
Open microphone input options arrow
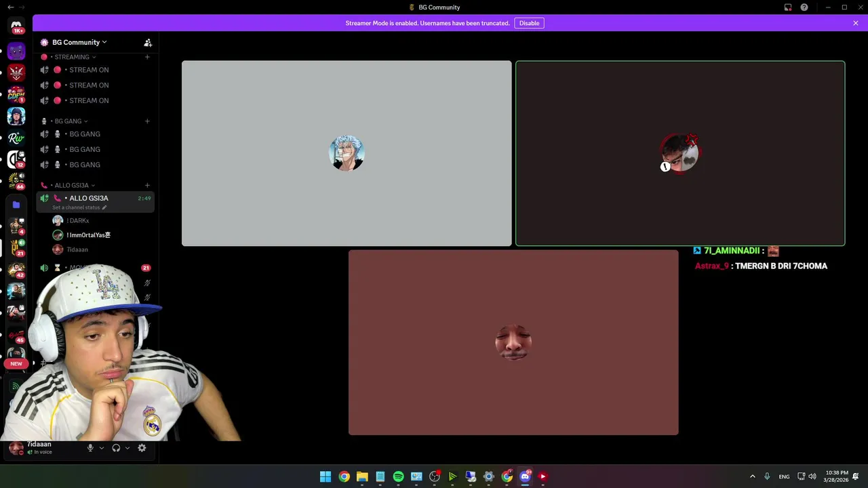(102, 448)
